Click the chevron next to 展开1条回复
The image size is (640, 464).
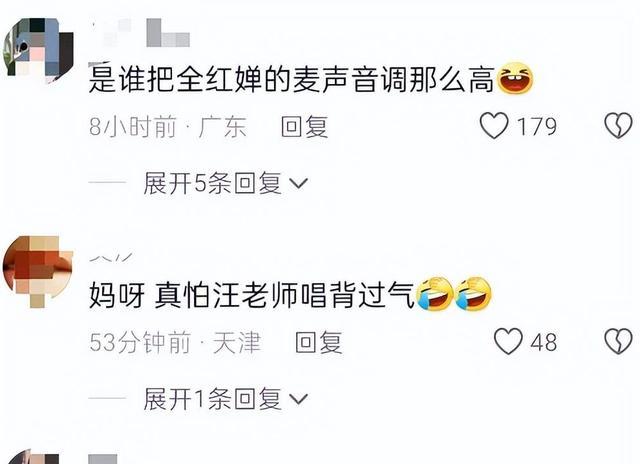298,399
